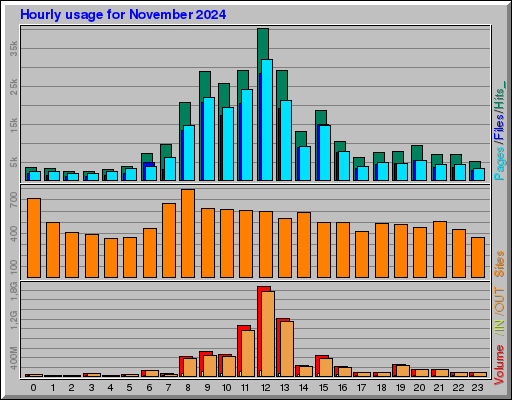The width and height of the screenshot is (512, 400).
Task: Click the chart title 'Hourly usage for November 2024'
Action: point(123,15)
